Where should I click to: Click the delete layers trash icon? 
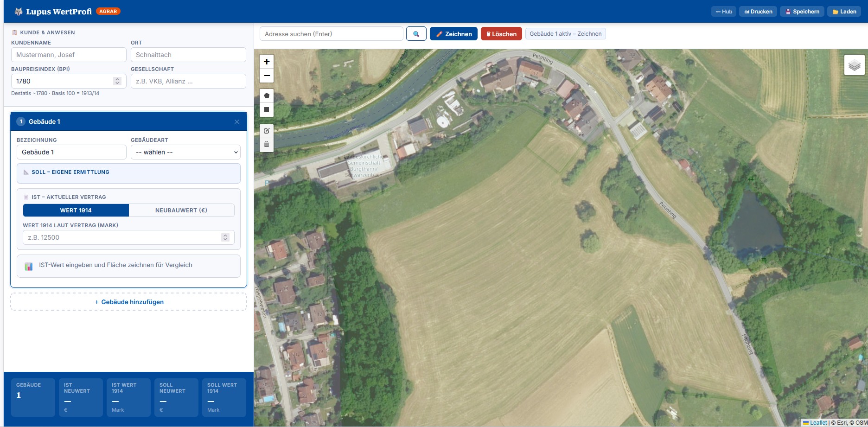click(267, 145)
